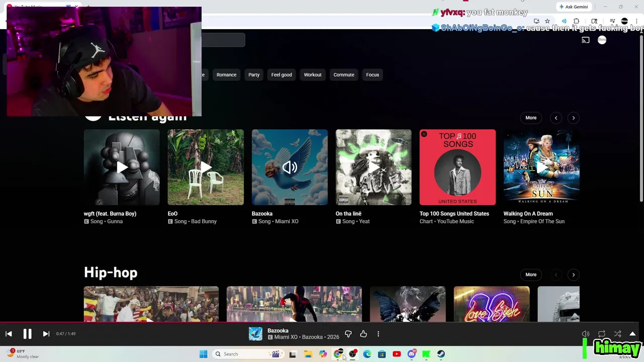Play the EoO song thumbnail

pos(205,167)
